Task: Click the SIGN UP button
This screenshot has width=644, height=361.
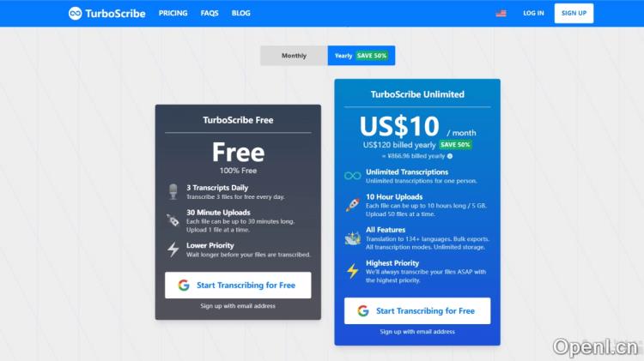Action: [574, 13]
